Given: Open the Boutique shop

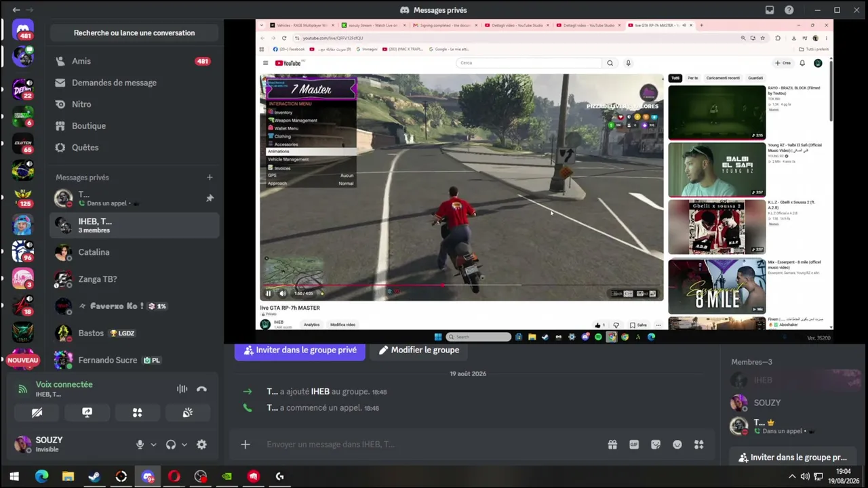Looking at the screenshot, I should (x=134, y=126).
